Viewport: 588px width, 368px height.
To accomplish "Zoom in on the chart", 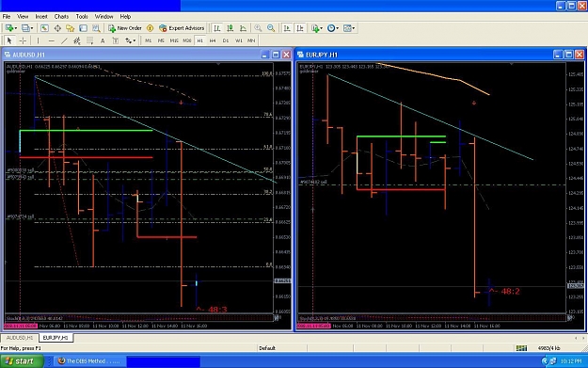I will pyautogui.click(x=258, y=28).
